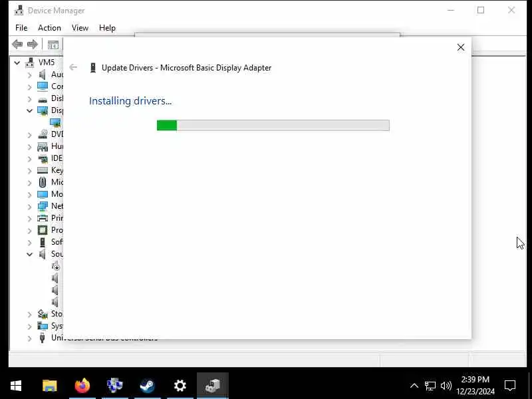Expand the DVD drives category
This screenshot has width=532, height=399.
point(29,135)
